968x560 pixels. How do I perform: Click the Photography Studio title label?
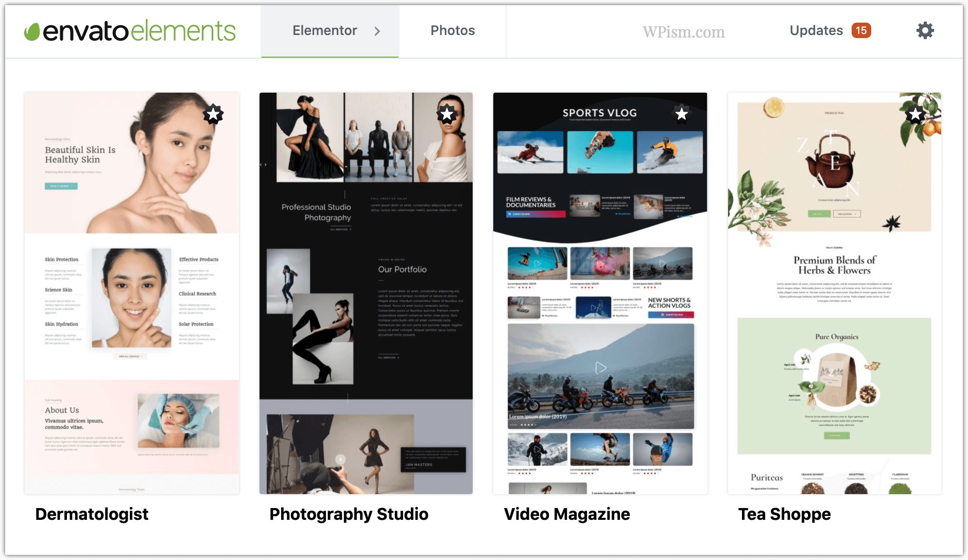tap(349, 514)
